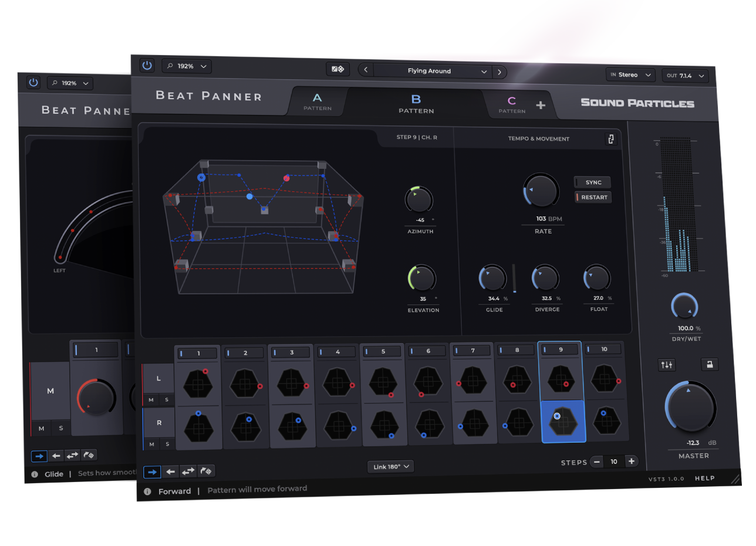
Task: Click the Float knob
Action: [597, 278]
